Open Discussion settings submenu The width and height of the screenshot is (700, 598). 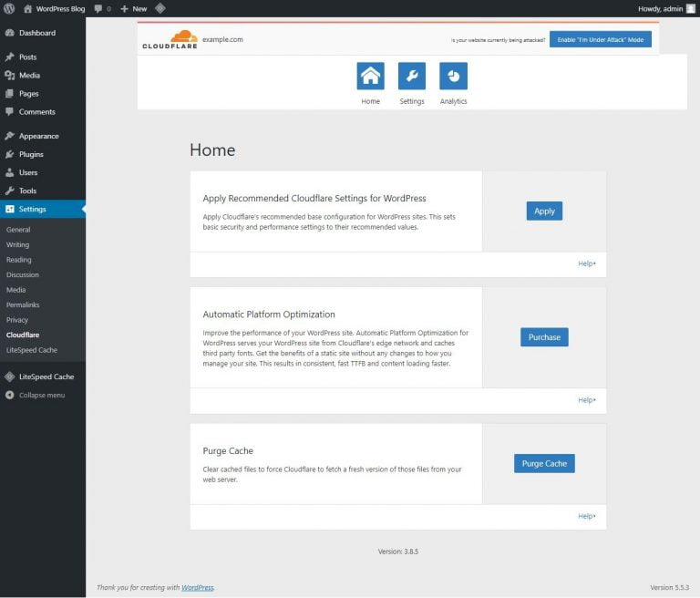[x=22, y=274]
